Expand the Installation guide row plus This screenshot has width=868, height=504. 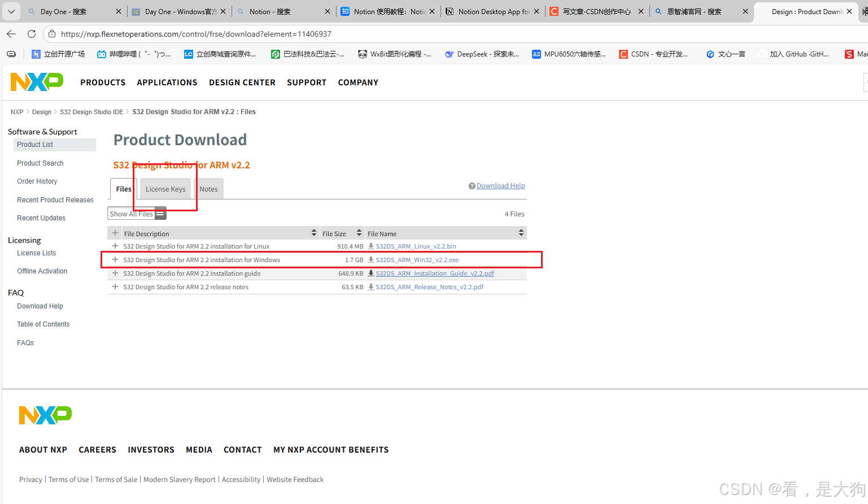pyautogui.click(x=115, y=273)
